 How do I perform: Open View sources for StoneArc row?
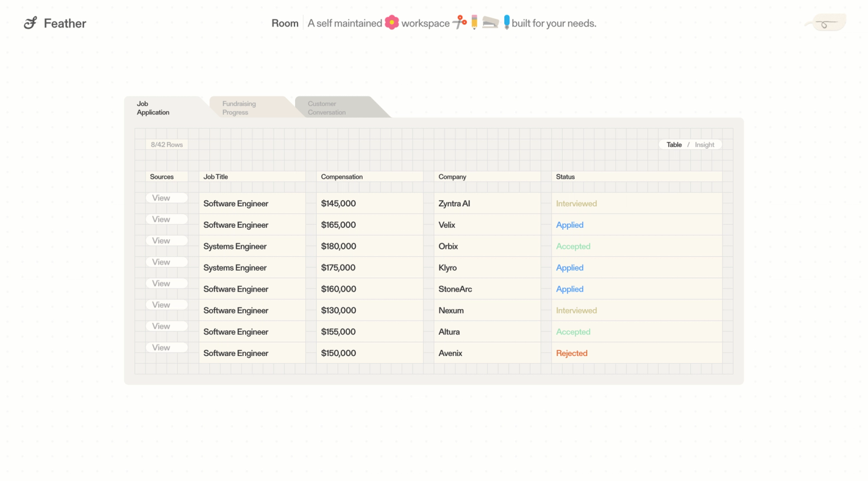(x=167, y=283)
